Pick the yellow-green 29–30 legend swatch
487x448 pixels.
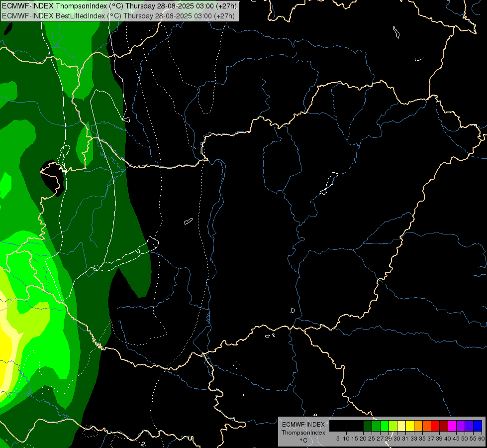(x=393, y=426)
